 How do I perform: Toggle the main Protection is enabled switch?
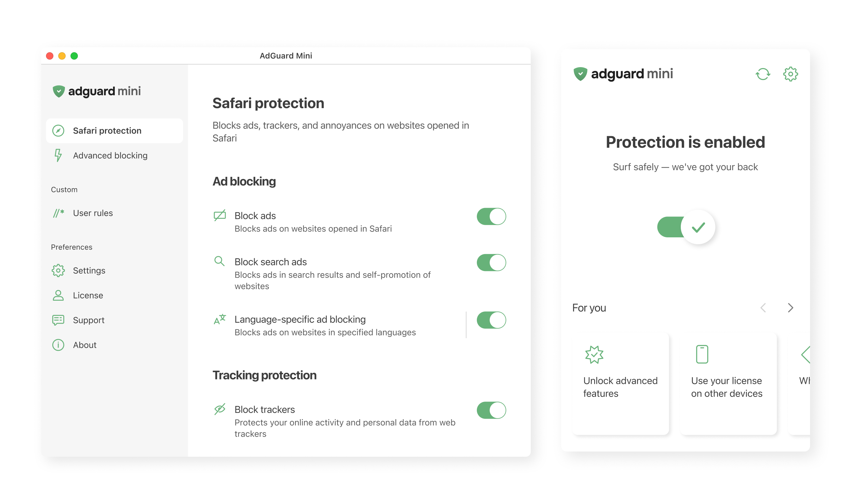(x=686, y=227)
